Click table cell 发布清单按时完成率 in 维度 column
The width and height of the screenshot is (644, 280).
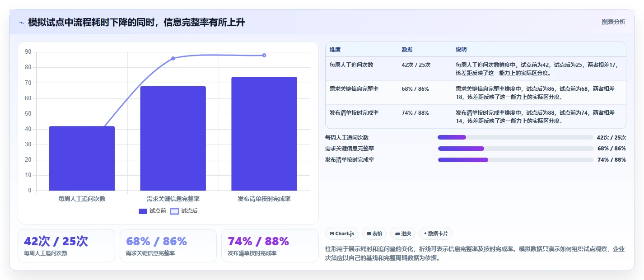[x=354, y=113]
